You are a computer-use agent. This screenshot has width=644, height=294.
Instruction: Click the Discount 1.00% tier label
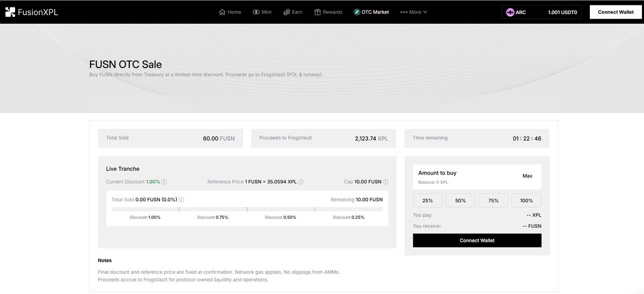click(x=145, y=217)
